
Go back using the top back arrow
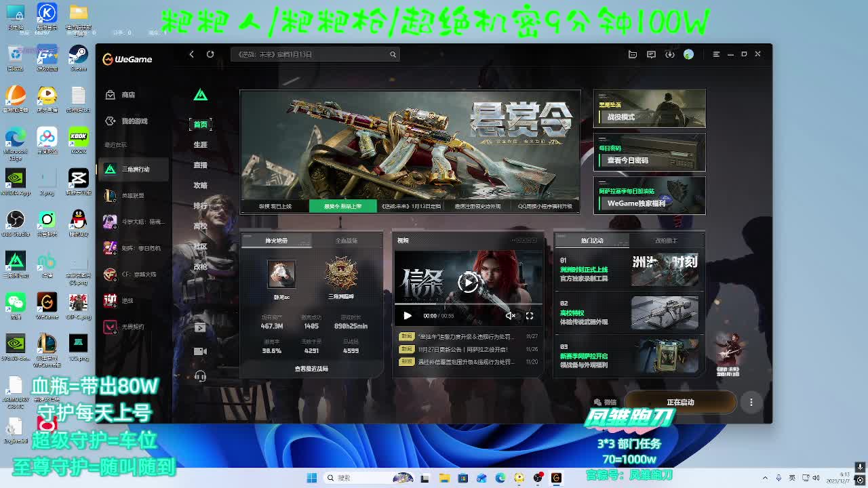click(191, 54)
